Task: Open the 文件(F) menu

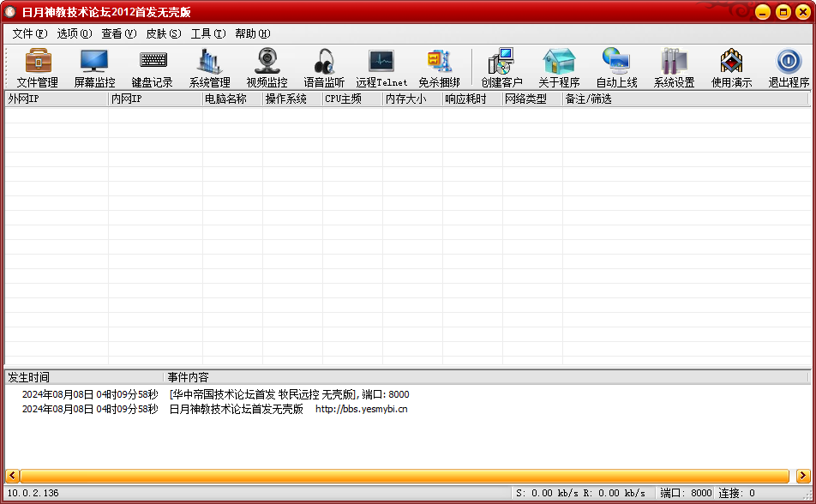Action: coord(29,33)
